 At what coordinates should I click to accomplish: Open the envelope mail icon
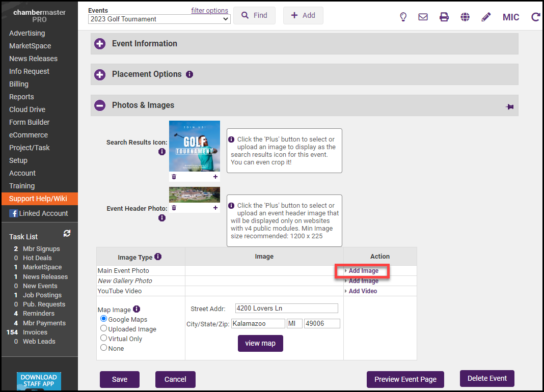coord(423,17)
